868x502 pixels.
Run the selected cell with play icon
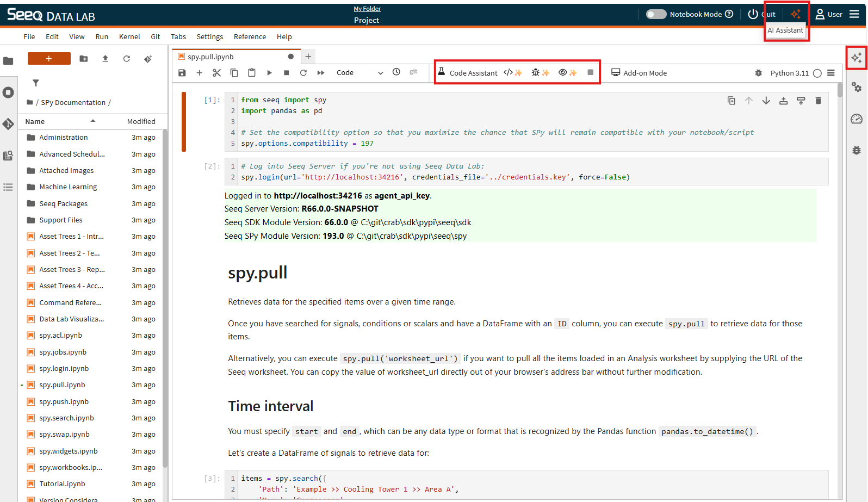tap(269, 72)
